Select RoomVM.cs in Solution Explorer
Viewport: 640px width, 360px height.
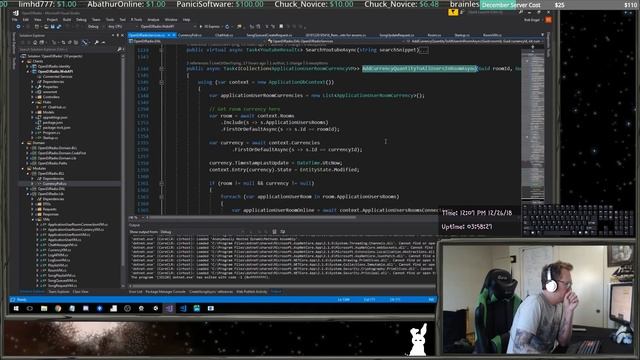click(x=57, y=270)
